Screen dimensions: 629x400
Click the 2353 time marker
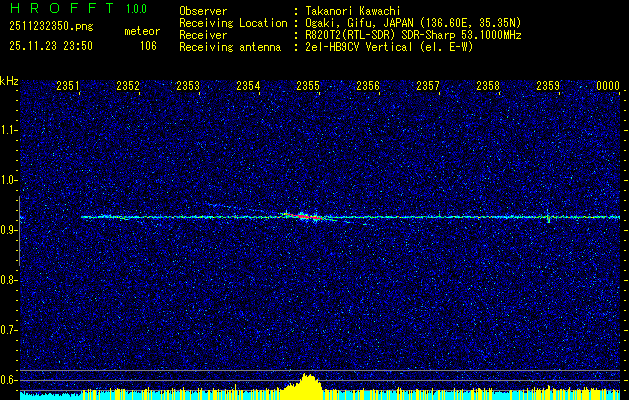pos(188,85)
